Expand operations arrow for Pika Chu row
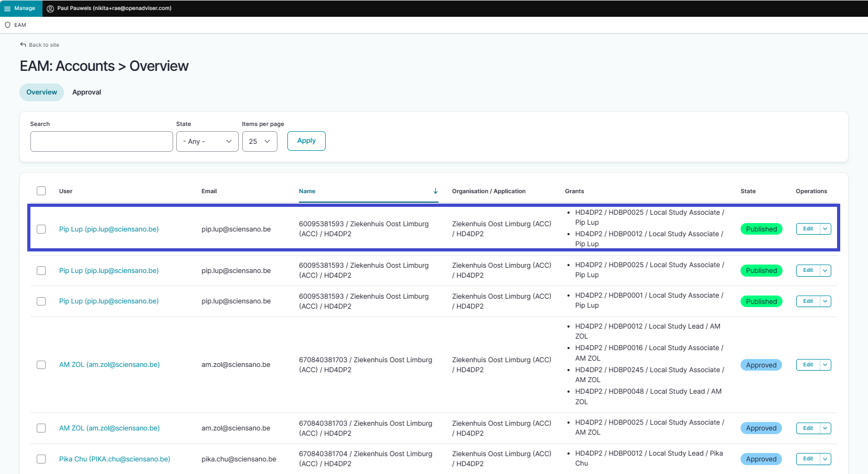The height and width of the screenshot is (474, 868). [825, 459]
